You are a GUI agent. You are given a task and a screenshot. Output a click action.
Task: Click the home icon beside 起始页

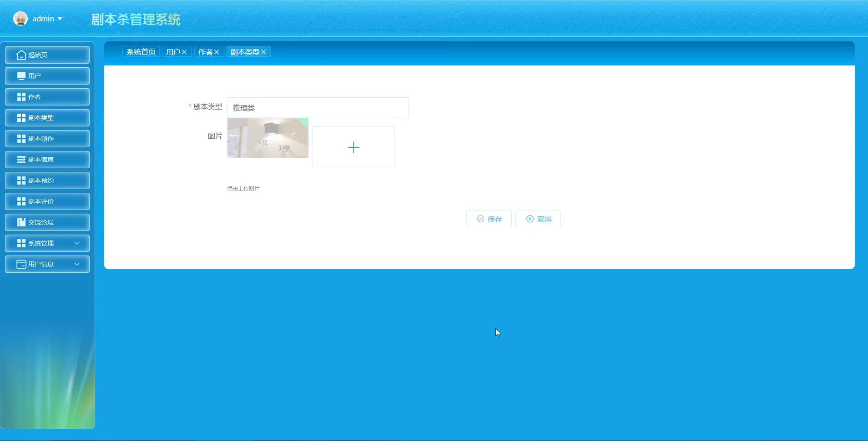(x=21, y=55)
